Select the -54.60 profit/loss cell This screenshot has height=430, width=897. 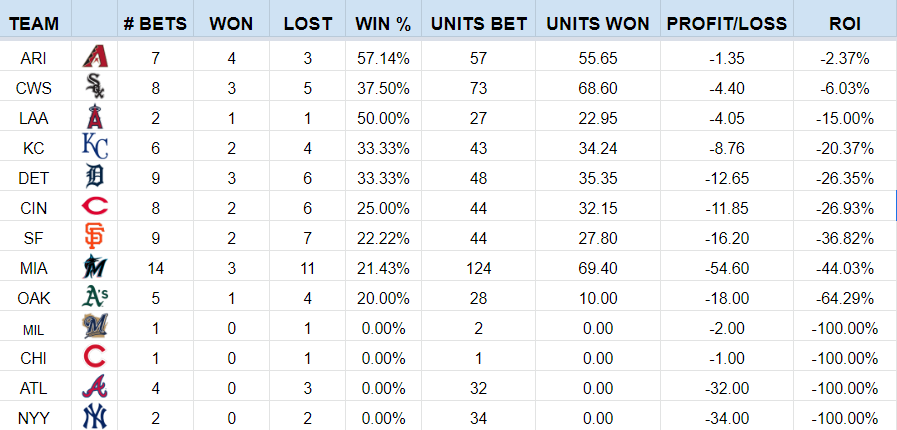[x=727, y=268]
